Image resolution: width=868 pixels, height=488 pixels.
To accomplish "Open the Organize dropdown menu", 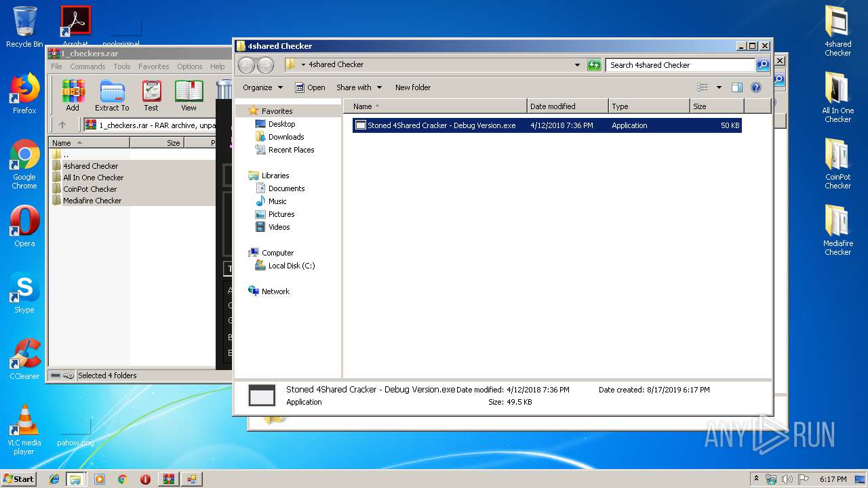I will (x=262, y=87).
